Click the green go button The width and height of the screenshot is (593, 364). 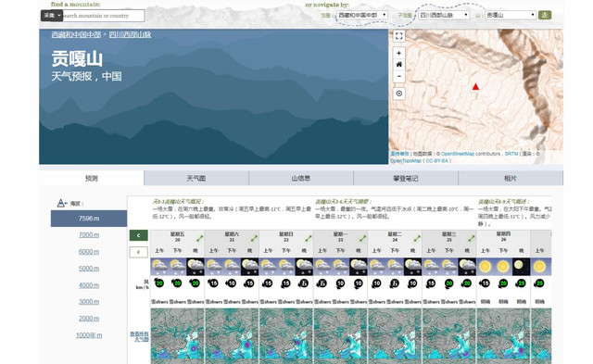[545, 15]
